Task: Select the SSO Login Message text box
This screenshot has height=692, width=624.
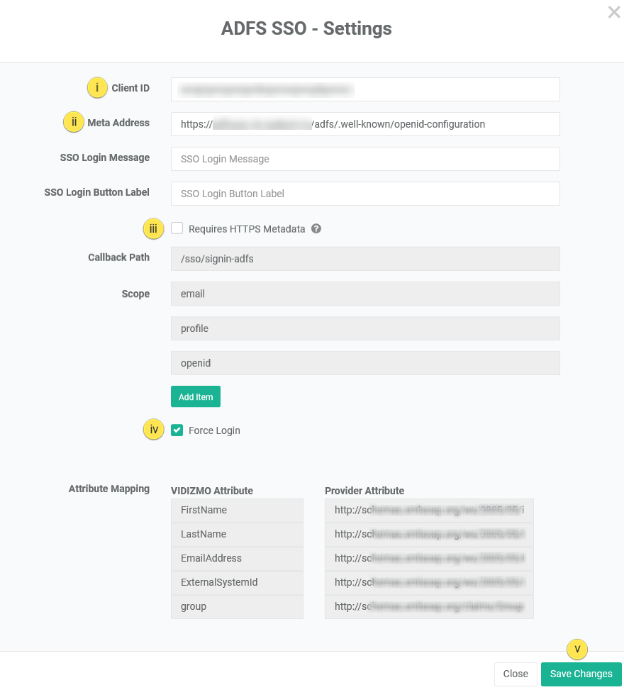Action: point(365,159)
